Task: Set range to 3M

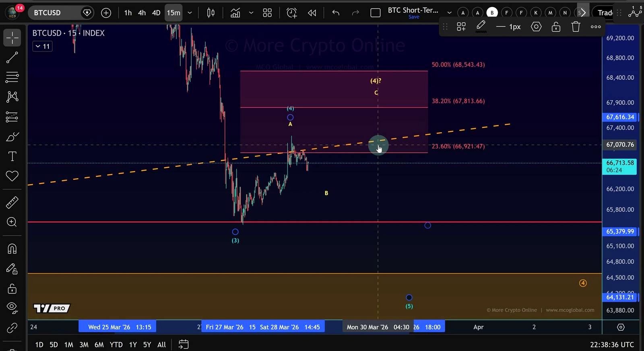Action: pyautogui.click(x=84, y=345)
